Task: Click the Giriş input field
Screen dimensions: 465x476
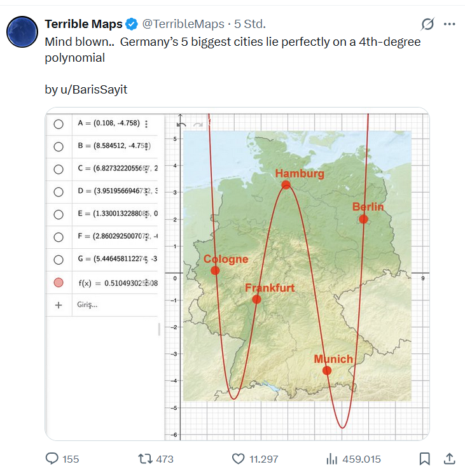Action: click(x=115, y=305)
